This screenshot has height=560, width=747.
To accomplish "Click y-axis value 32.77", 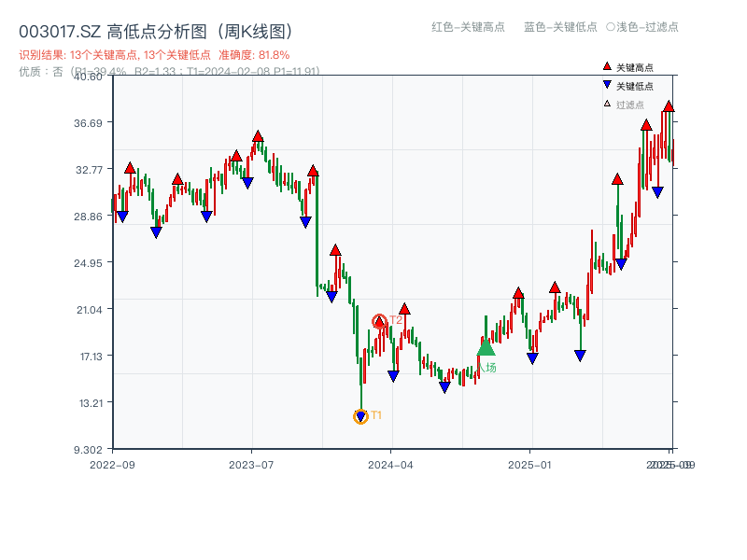I will click(x=89, y=170).
